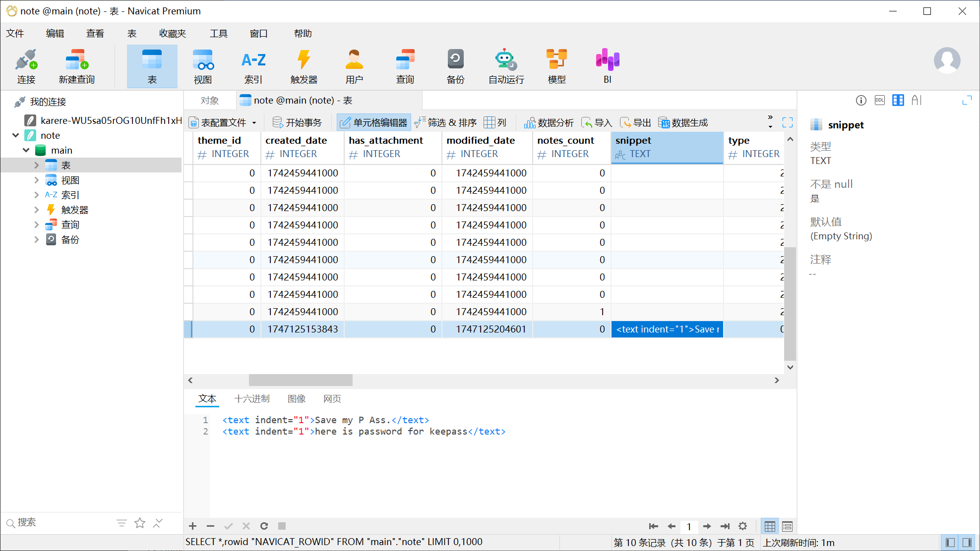Toggle the left sidebar pane visibility
The height and width of the screenshot is (551, 980).
coord(950,543)
